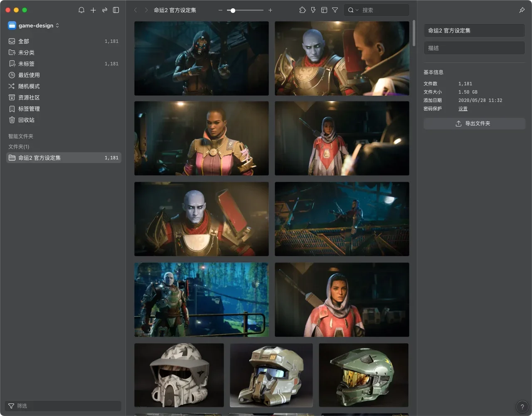532x416 pixels.
Task: Open 回收站 trash in the sidebar
Action: (x=64, y=120)
